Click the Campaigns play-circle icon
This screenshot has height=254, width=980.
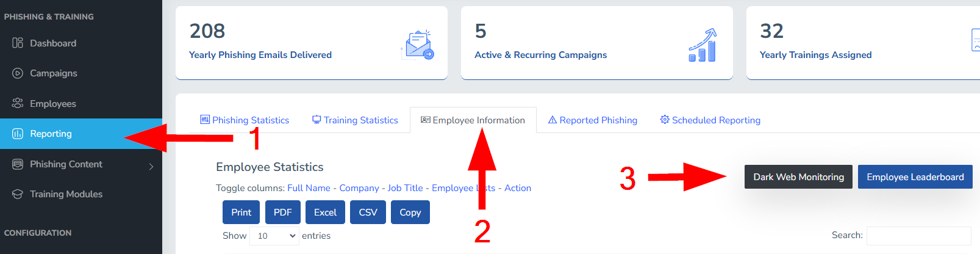[x=18, y=73]
